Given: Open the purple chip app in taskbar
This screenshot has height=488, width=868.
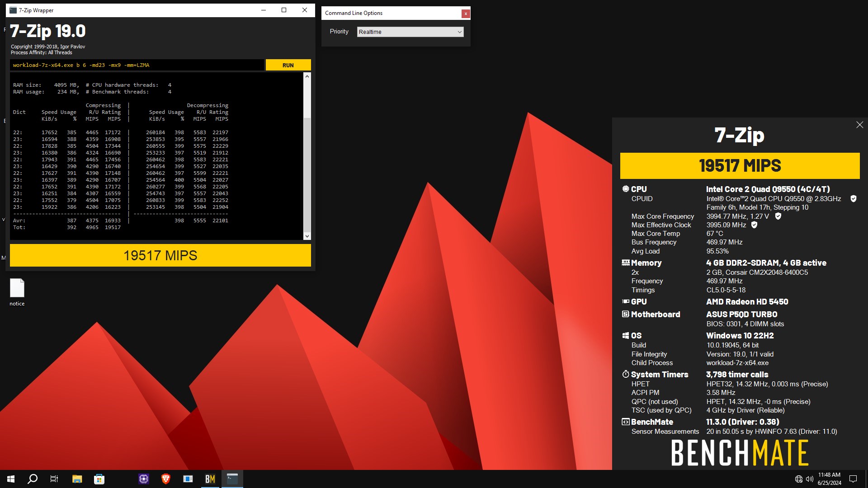Looking at the screenshot, I should point(144,479).
